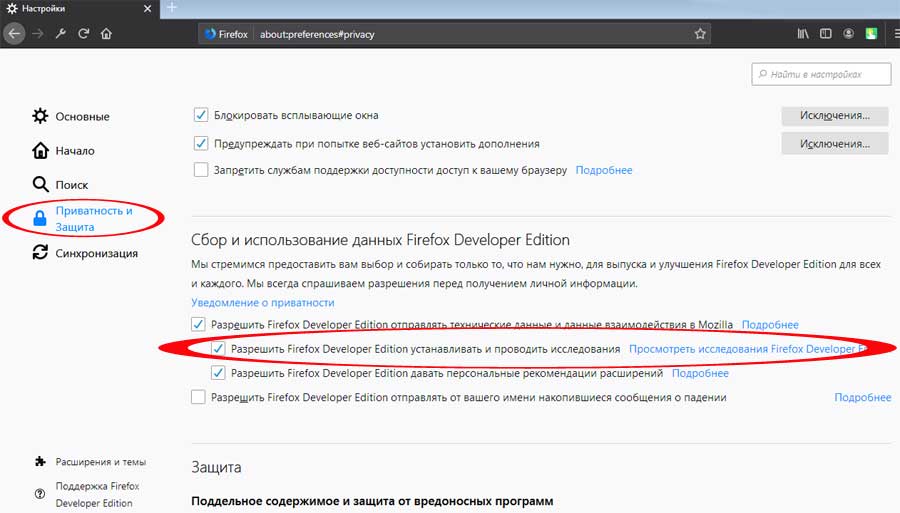Viewport: 900px width, 513px height.
Task: Bookmark this page with the star
Action: click(x=700, y=34)
